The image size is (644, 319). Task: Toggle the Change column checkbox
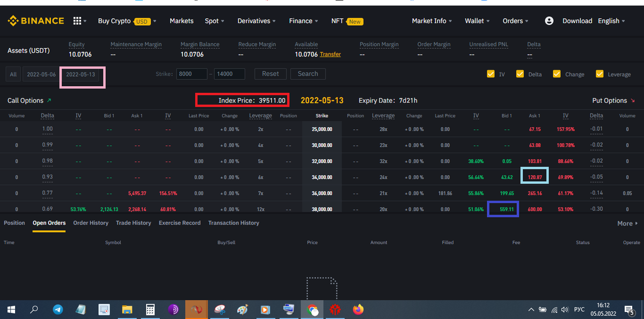click(557, 74)
